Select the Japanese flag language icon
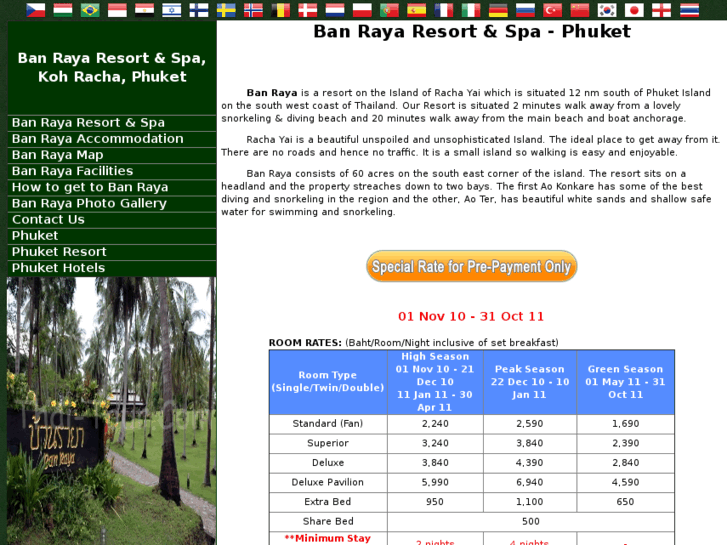 pyautogui.click(x=634, y=10)
